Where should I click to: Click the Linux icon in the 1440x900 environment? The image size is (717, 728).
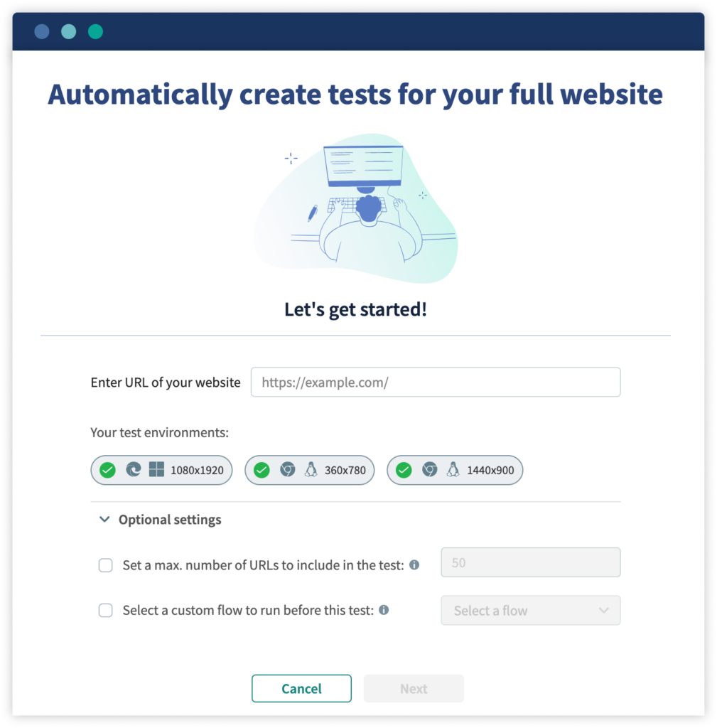pyautogui.click(x=453, y=470)
